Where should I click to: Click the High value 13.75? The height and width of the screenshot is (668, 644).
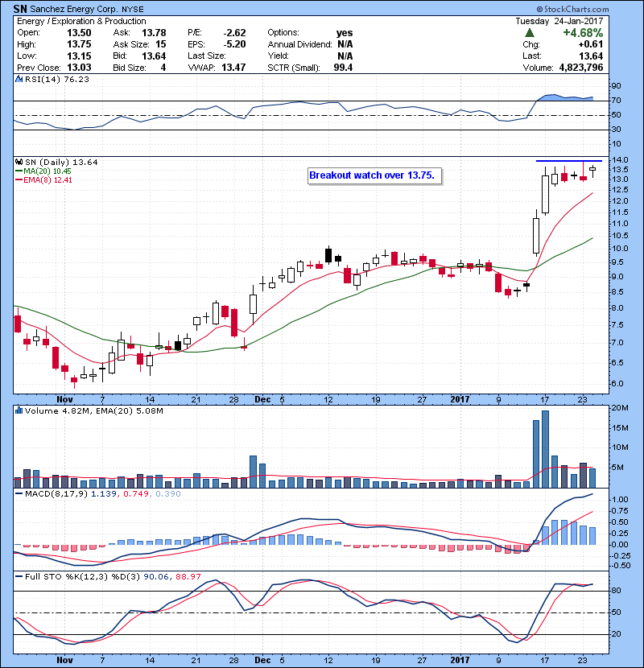(79, 44)
